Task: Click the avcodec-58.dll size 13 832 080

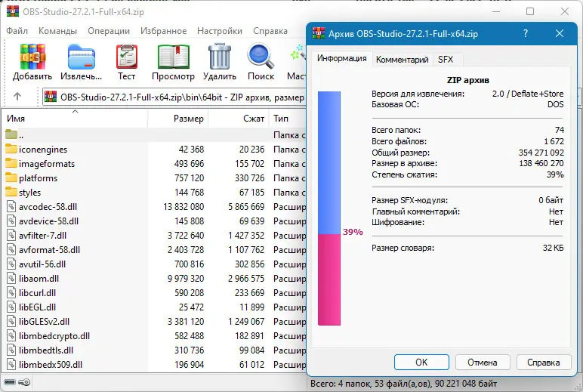Action: pos(184,207)
